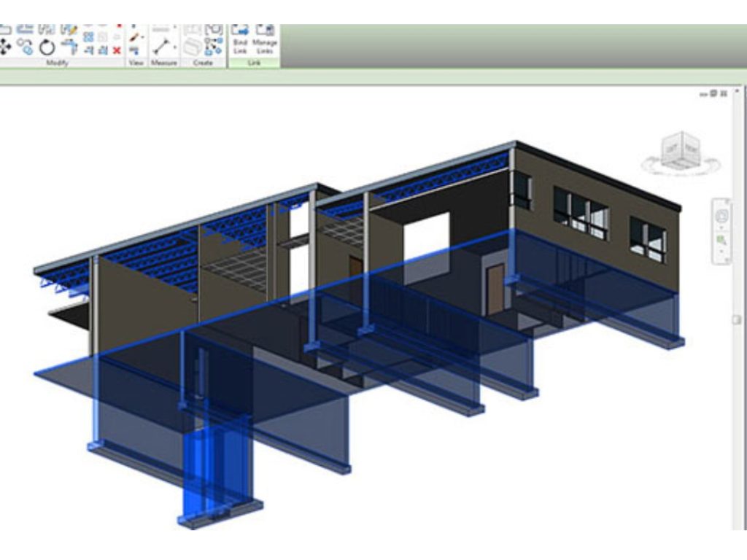
Task: Click Zoom in Region on navigation bar
Action: pyautogui.click(x=722, y=239)
